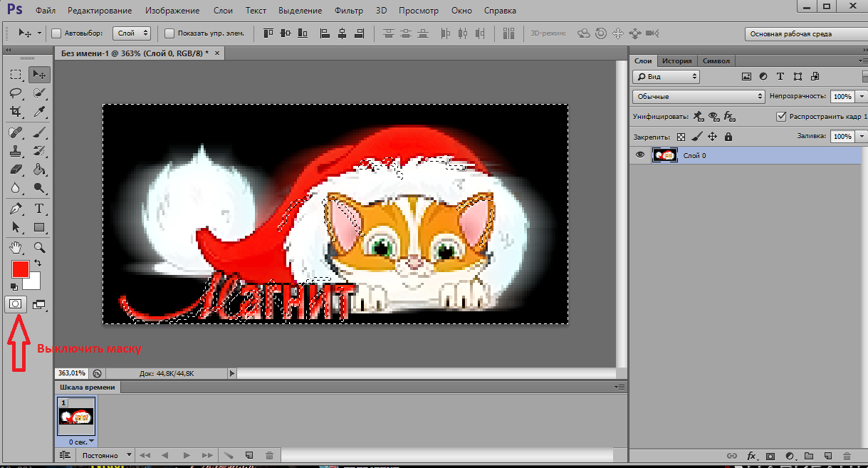The width and height of the screenshot is (868, 468).
Task: Open the Основная рабочая среда workspace dropdown
Action: (805, 34)
